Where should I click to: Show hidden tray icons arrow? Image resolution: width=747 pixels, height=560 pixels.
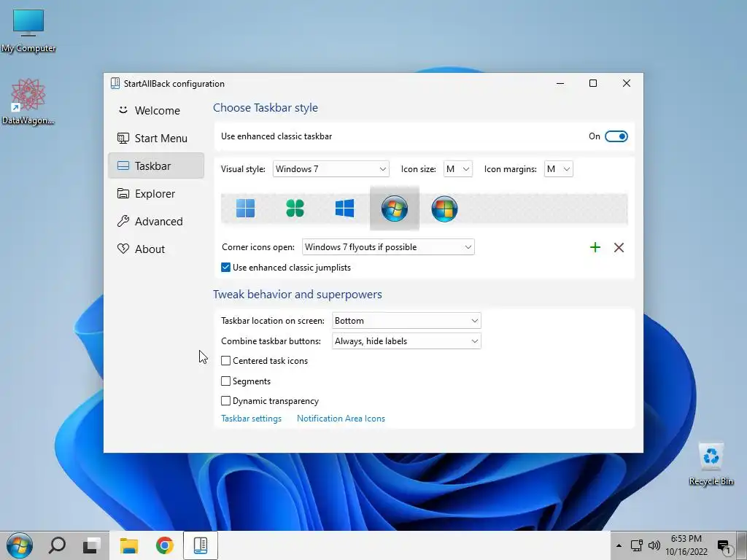click(619, 545)
